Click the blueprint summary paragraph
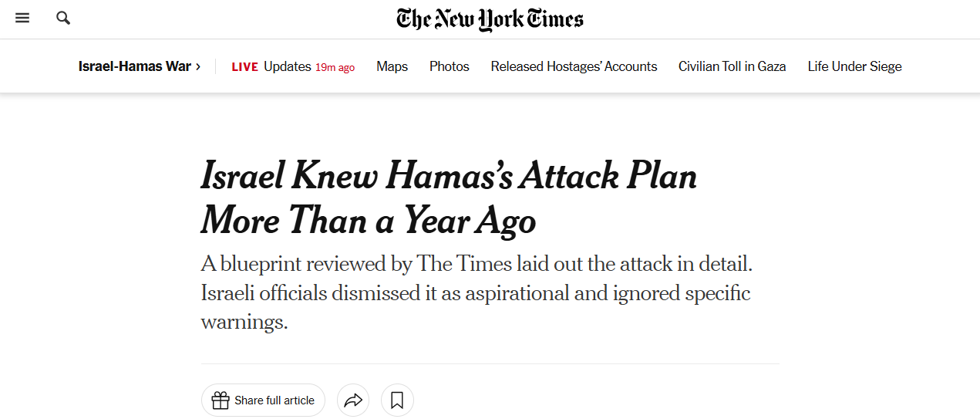This screenshot has height=419, width=980. 477,293
